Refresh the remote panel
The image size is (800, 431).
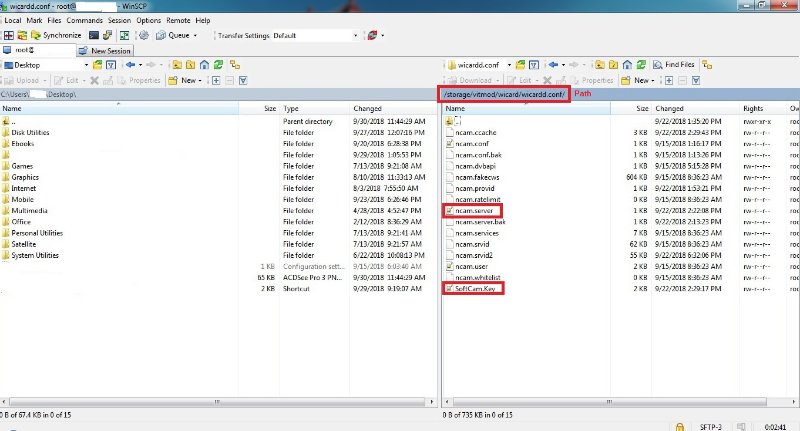[641, 65]
